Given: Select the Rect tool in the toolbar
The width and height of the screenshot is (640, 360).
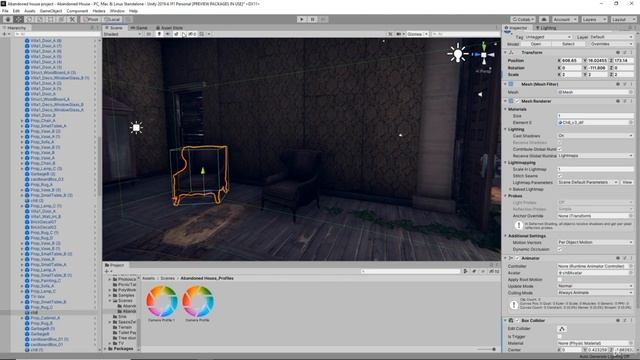Looking at the screenshot, I should (x=51, y=19).
